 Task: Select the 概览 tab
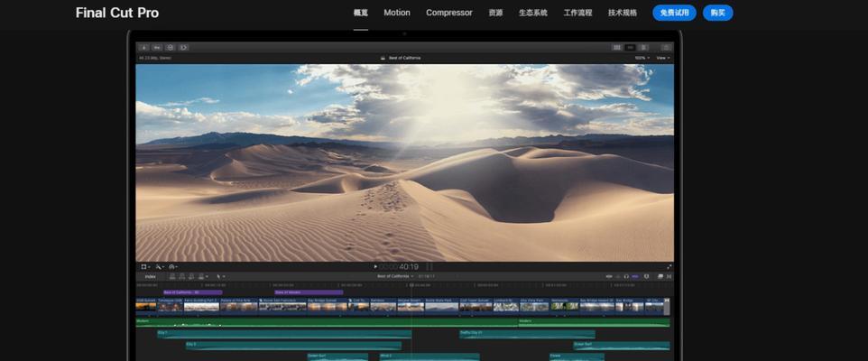click(361, 13)
